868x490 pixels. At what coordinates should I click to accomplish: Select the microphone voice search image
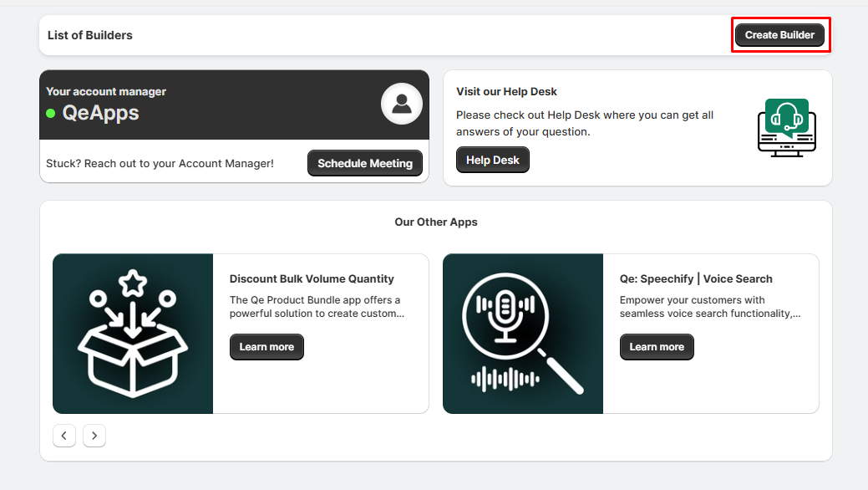click(522, 334)
